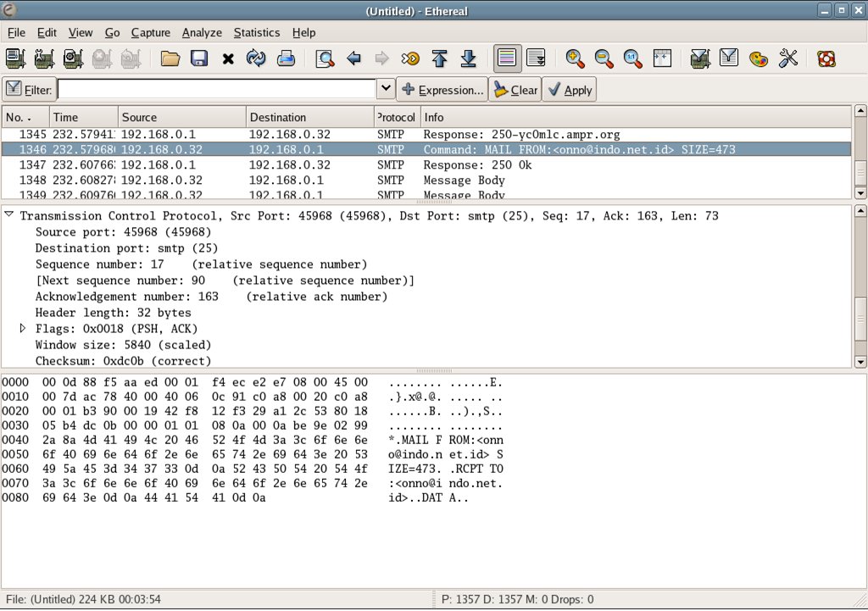Click the Find packet magnifier icon

tap(325, 58)
